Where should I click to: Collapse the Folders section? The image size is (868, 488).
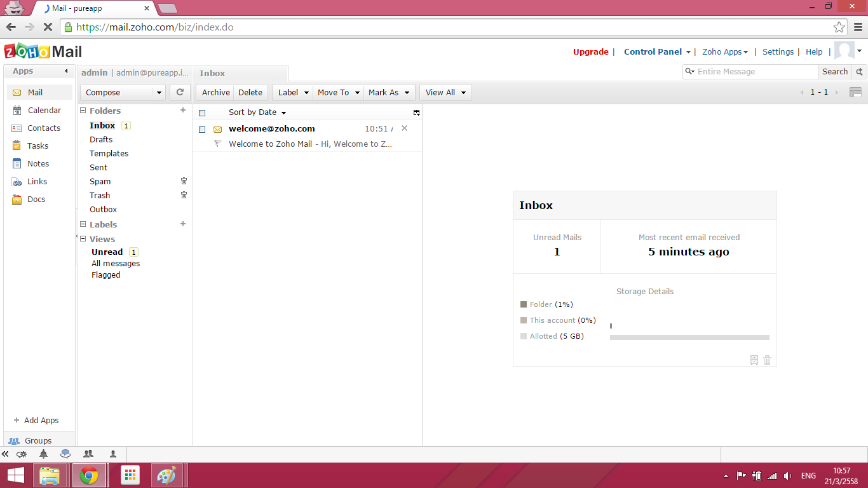pos(83,111)
